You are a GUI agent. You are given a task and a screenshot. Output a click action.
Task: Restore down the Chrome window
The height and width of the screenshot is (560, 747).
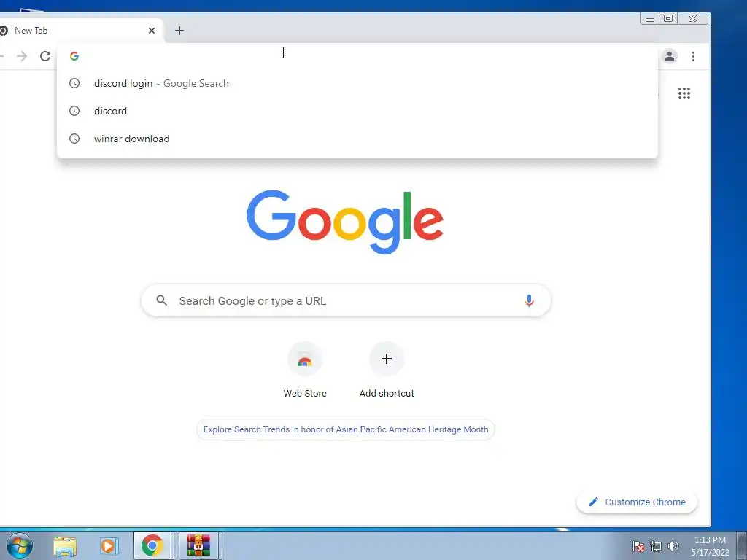(x=668, y=18)
